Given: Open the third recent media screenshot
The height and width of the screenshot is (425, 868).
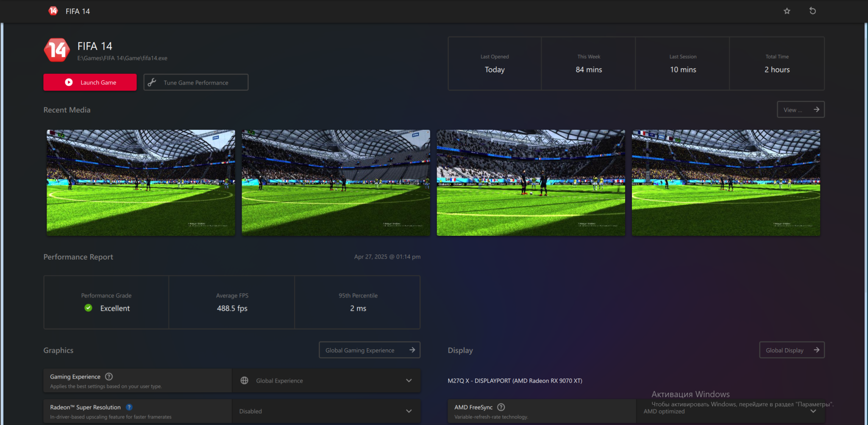Looking at the screenshot, I should [x=531, y=183].
